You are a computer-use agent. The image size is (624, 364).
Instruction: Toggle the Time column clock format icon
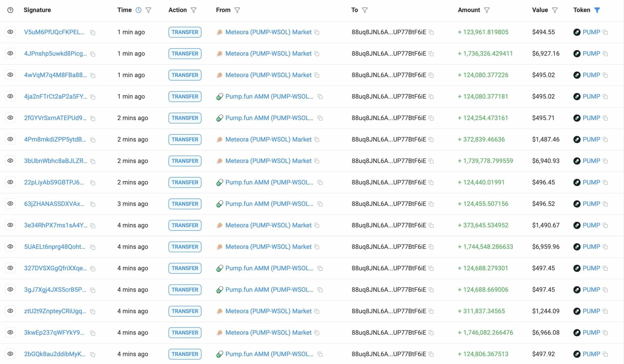138,10
